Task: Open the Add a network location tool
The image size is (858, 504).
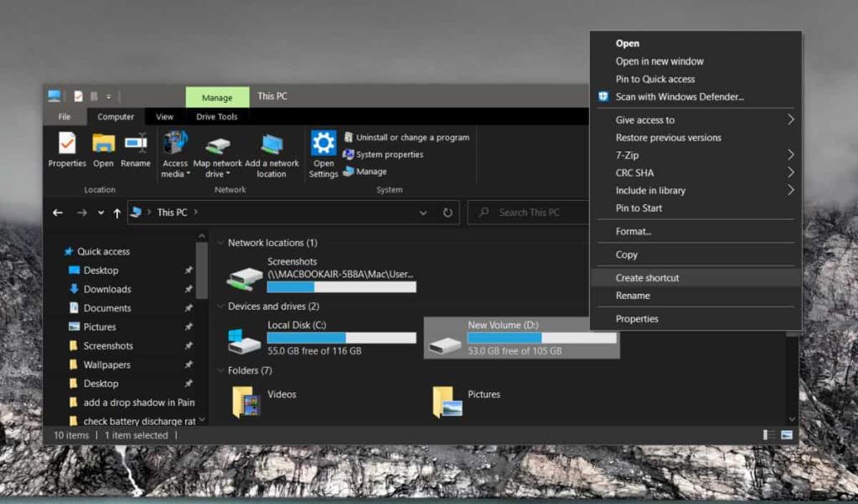Action: tap(272, 155)
